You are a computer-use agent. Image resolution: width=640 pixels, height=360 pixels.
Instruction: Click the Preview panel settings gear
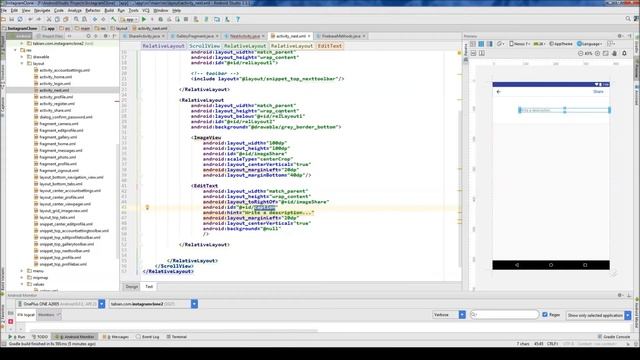click(x=620, y=36)
